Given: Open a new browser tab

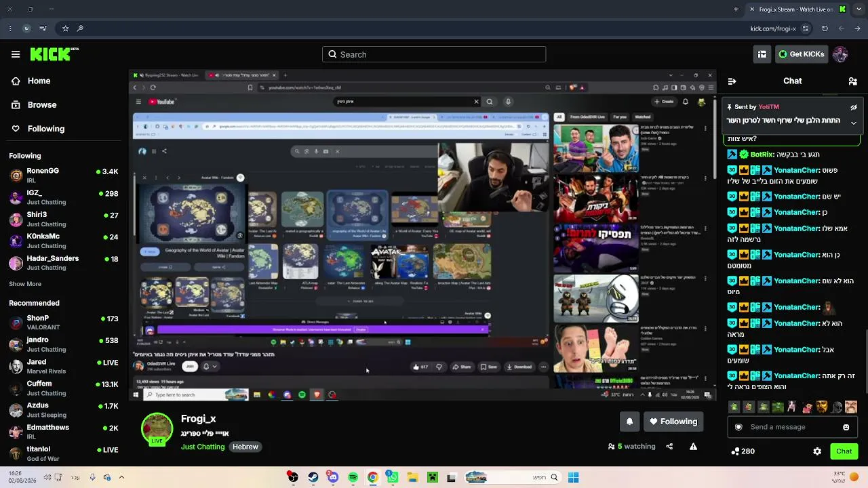Looking at the screenshot, I should pos(736,9).
